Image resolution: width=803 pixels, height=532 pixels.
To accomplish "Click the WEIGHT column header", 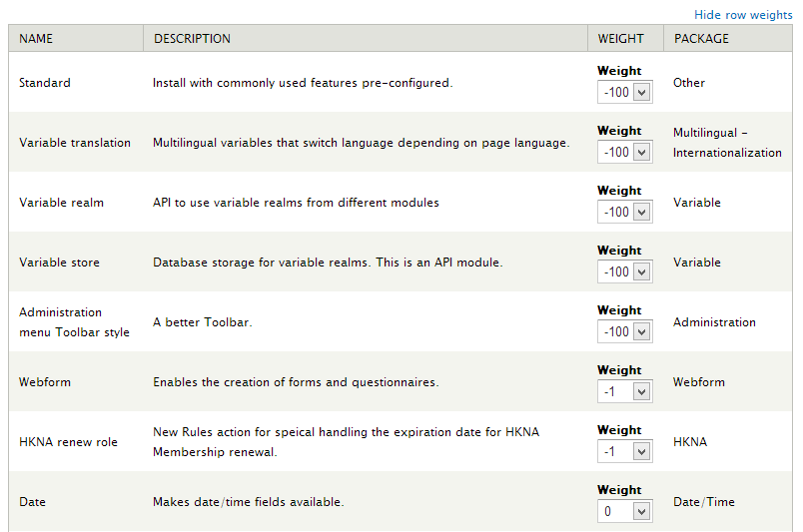I will point(620,39).
